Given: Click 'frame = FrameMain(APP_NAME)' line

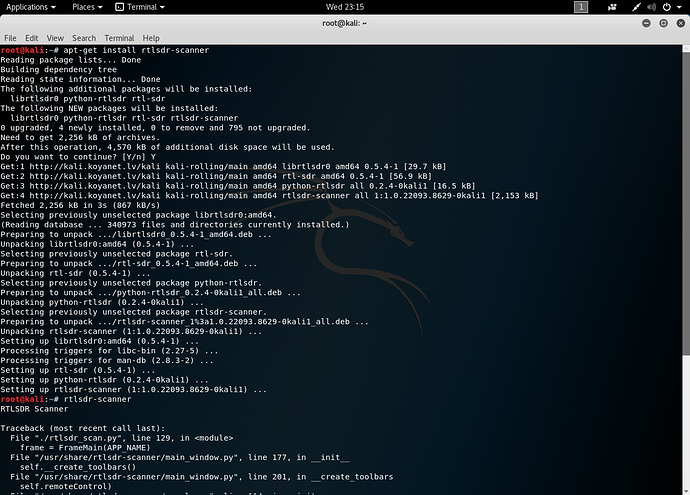Looking at the screenshot, I should click(x=85, y=448).
